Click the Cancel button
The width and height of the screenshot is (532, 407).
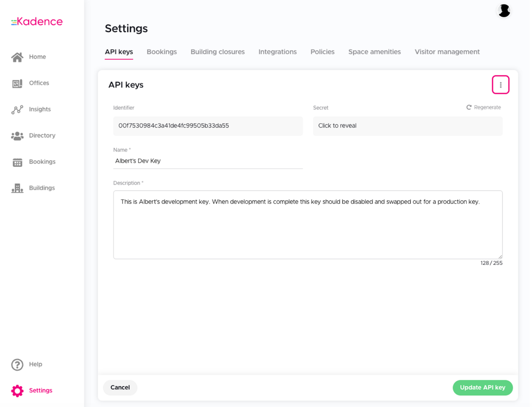click(120, 387)
